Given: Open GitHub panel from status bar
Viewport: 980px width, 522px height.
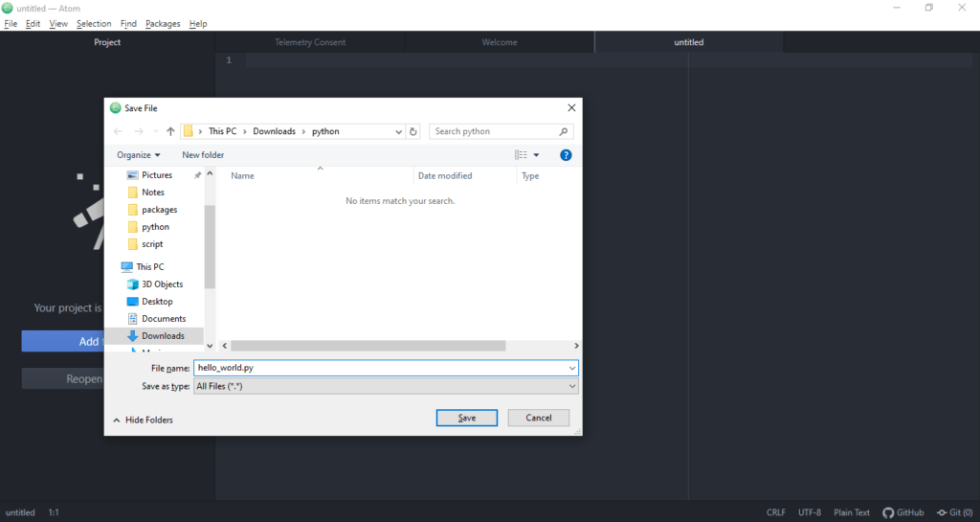Looking at the screenshot, I should 903,512.
